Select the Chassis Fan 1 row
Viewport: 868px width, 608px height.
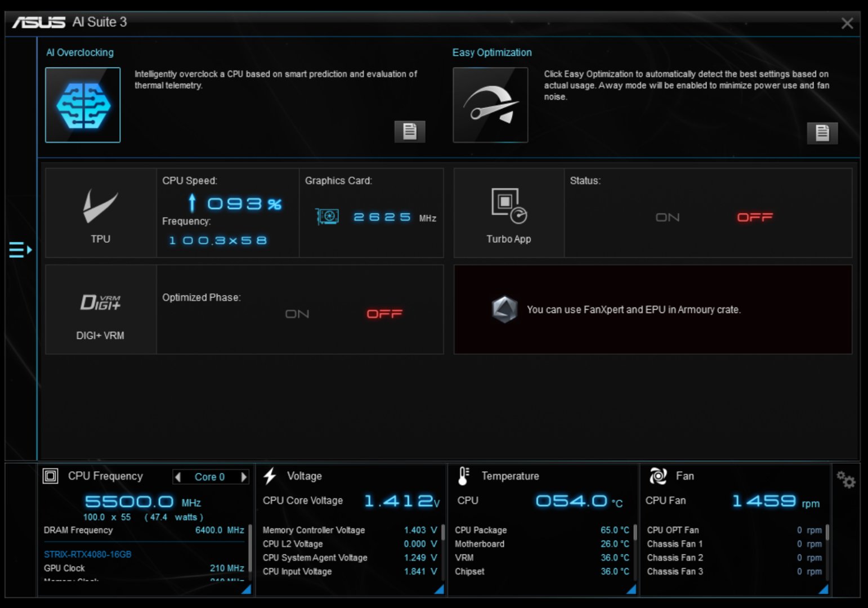coord(735,544)
